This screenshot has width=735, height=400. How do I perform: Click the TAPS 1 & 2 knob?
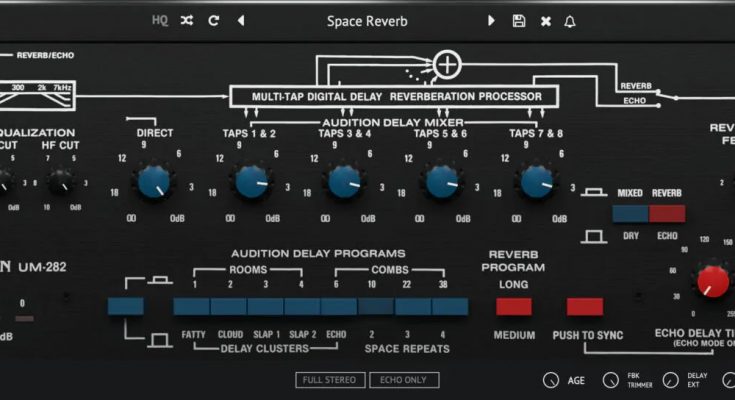pyautogui.click(x=250, y=182)
